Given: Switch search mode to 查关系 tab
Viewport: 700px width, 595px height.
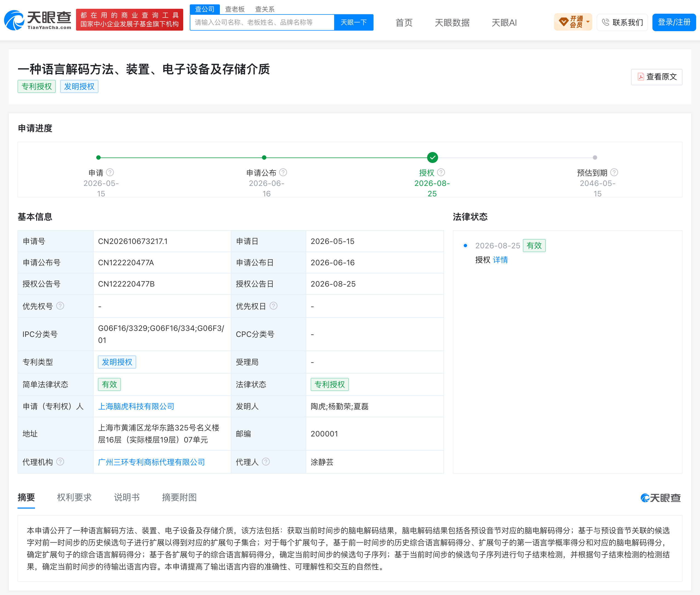Looking at the screenshot, I should click(x=265, y=9).
